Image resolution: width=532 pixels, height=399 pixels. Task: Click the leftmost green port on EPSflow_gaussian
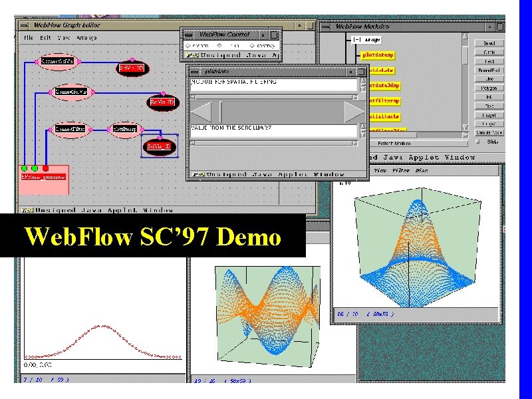pyautogui.click(x=24, y=168)
